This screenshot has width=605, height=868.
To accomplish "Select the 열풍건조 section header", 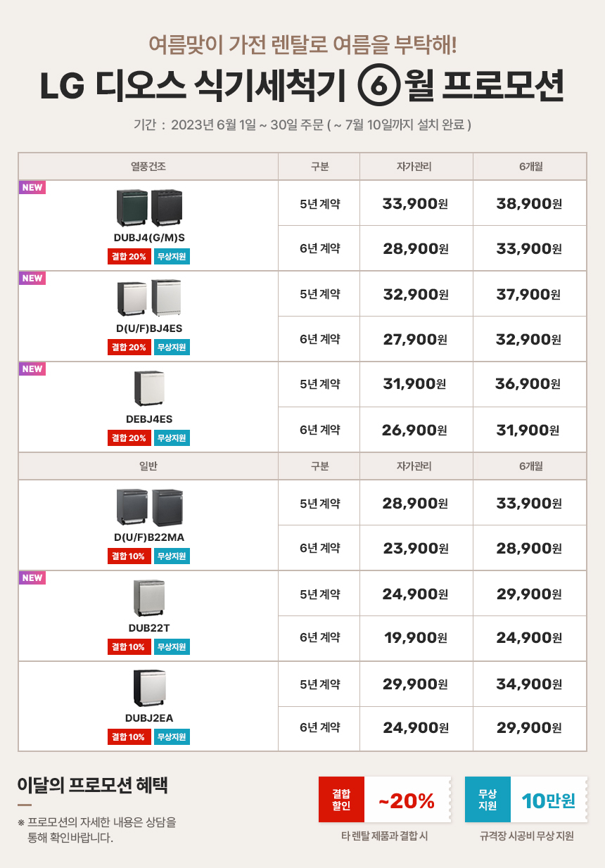I will click(148, 167).
